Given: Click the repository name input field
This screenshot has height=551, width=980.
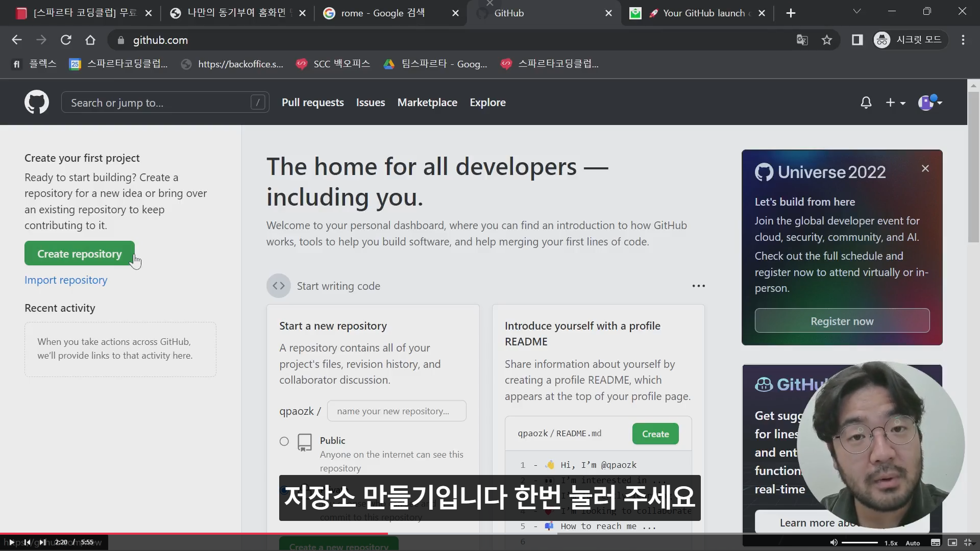Looking at the screenshot, I should (x=397, y=411).
